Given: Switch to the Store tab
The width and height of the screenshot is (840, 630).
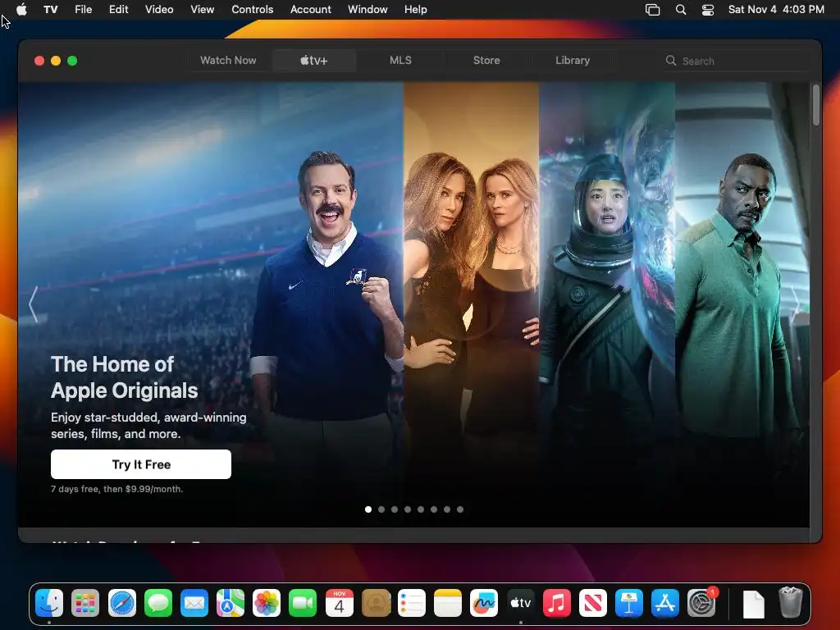Looking at the screenshot, I should [486, 61].
